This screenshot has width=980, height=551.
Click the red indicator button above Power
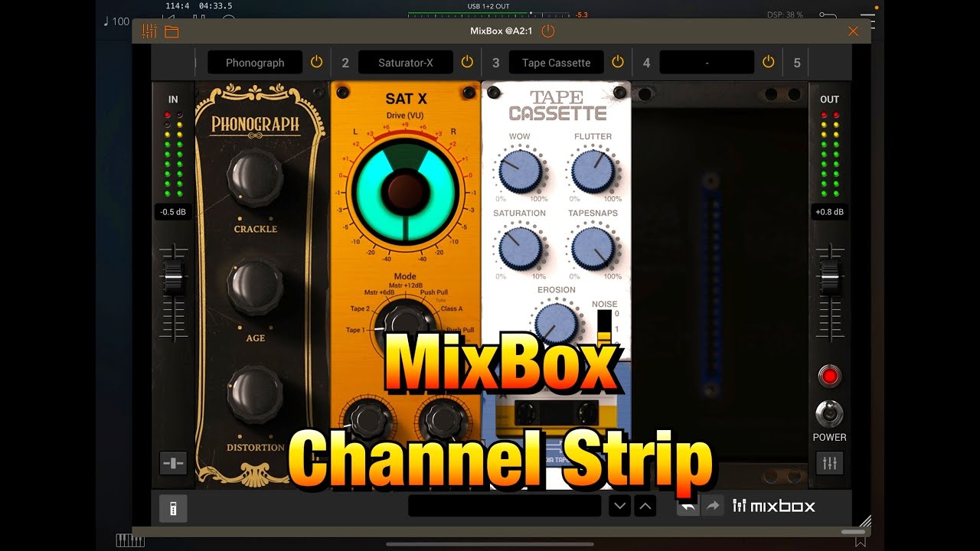pos(829,376)
